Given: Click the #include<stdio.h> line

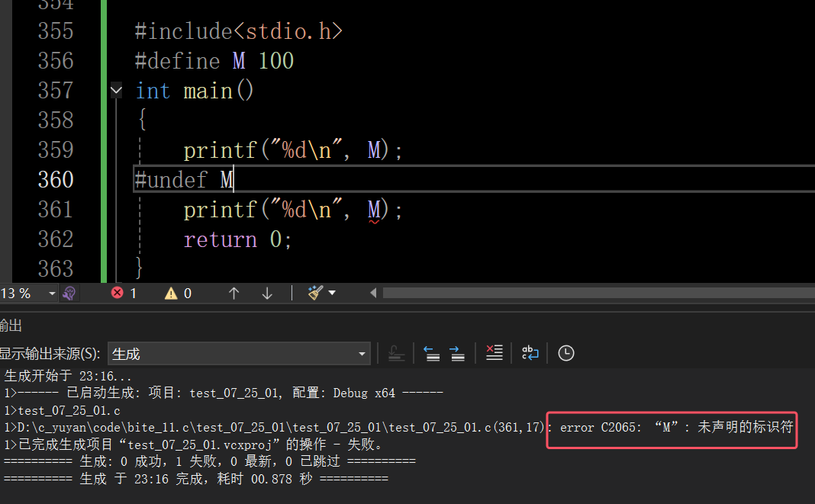Looking at the screenshot, I should pyautogui.click(x=239, y=31).
